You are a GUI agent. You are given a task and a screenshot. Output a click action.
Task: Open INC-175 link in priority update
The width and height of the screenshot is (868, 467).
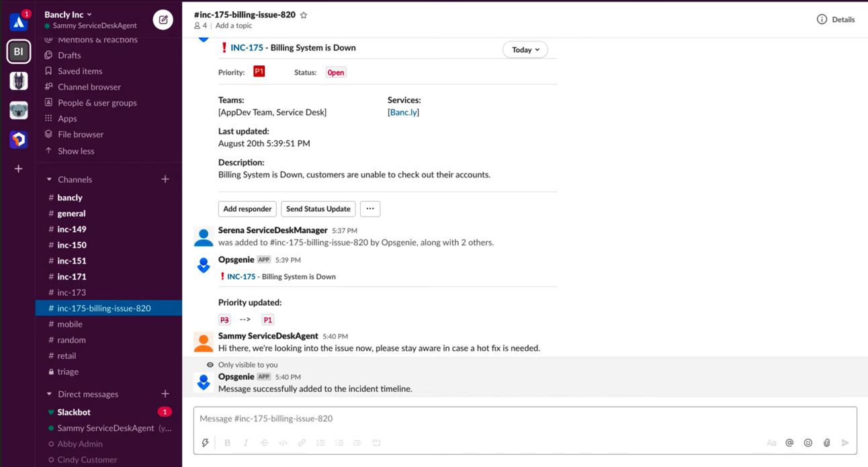[x=241, y=277]
